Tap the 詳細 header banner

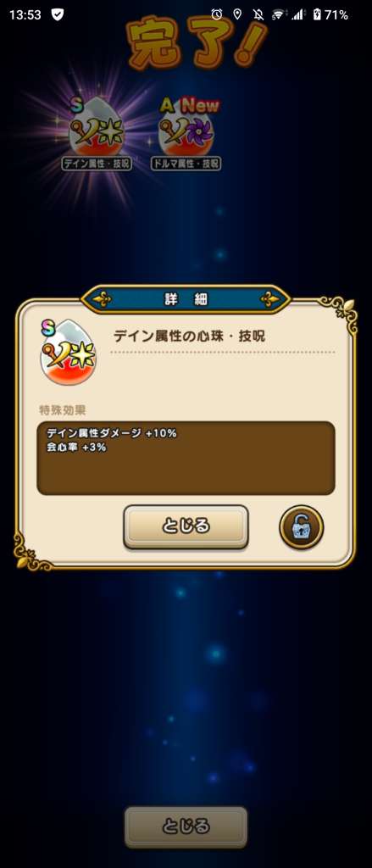click(x=186, y=299)
